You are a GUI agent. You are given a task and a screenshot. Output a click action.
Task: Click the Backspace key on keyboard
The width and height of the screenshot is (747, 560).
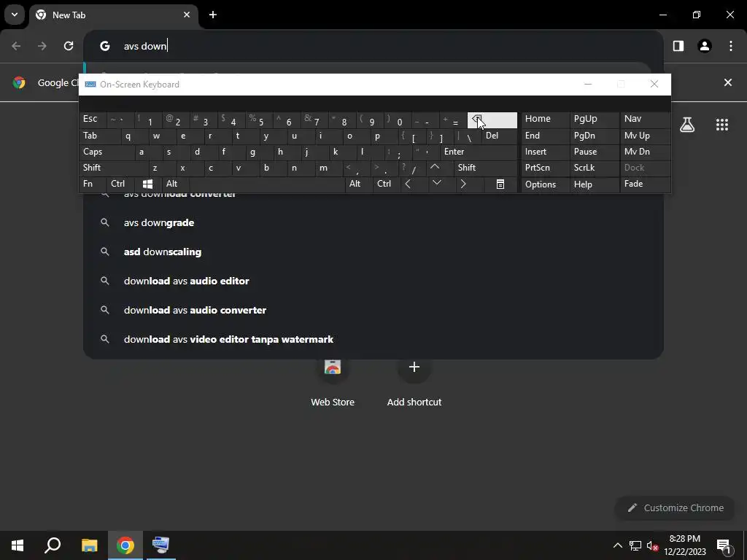tap(492, 120)
